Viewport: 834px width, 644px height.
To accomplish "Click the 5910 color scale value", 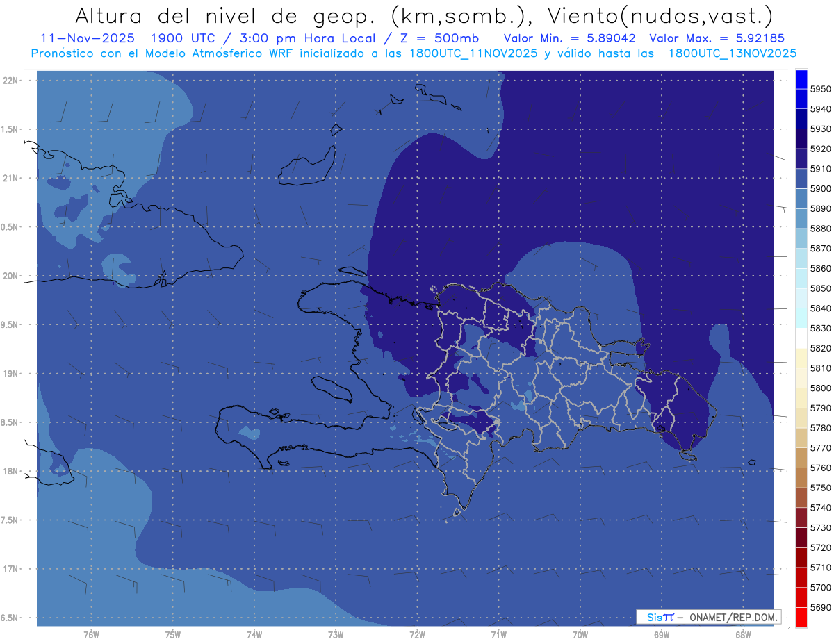I will pyautogui.click(x=821, y=169).
